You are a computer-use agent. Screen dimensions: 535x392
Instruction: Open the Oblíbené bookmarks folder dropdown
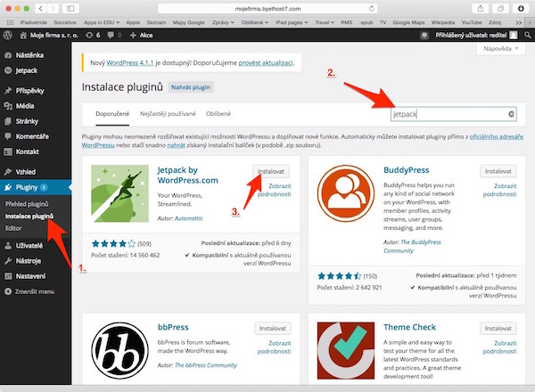[255, 22]
